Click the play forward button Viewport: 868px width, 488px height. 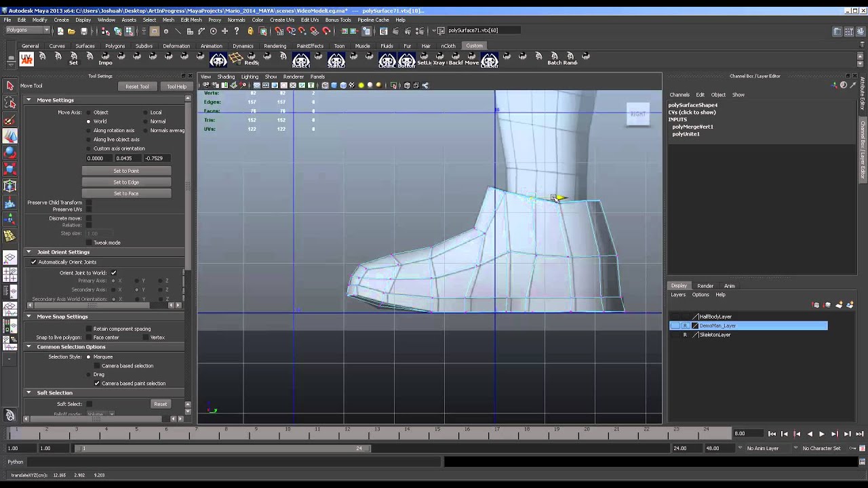click(822, 434)
